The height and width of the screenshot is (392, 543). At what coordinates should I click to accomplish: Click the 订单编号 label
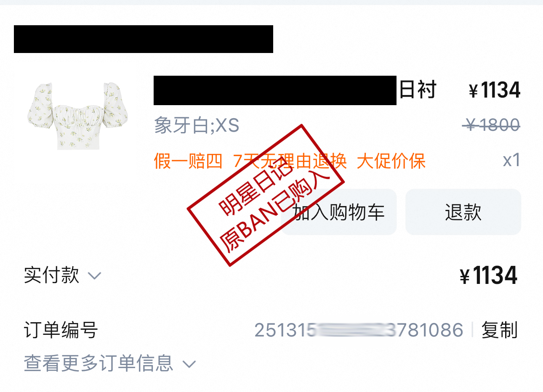click(x=61, y=330)
